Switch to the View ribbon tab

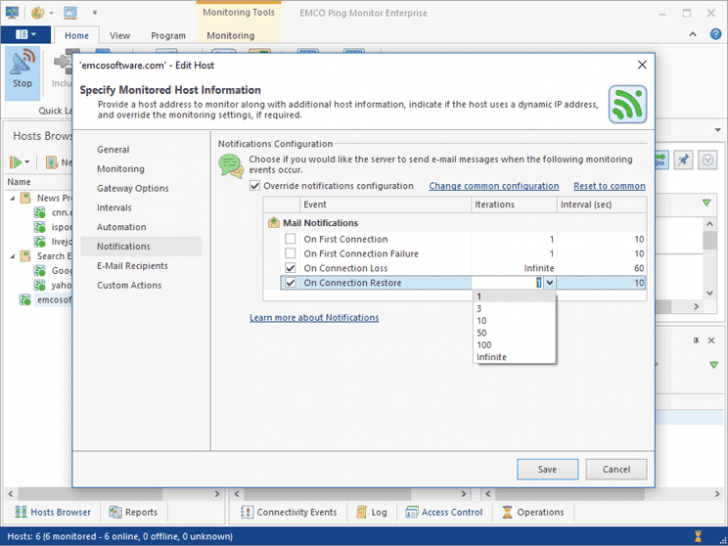click(x=120, y=35)
